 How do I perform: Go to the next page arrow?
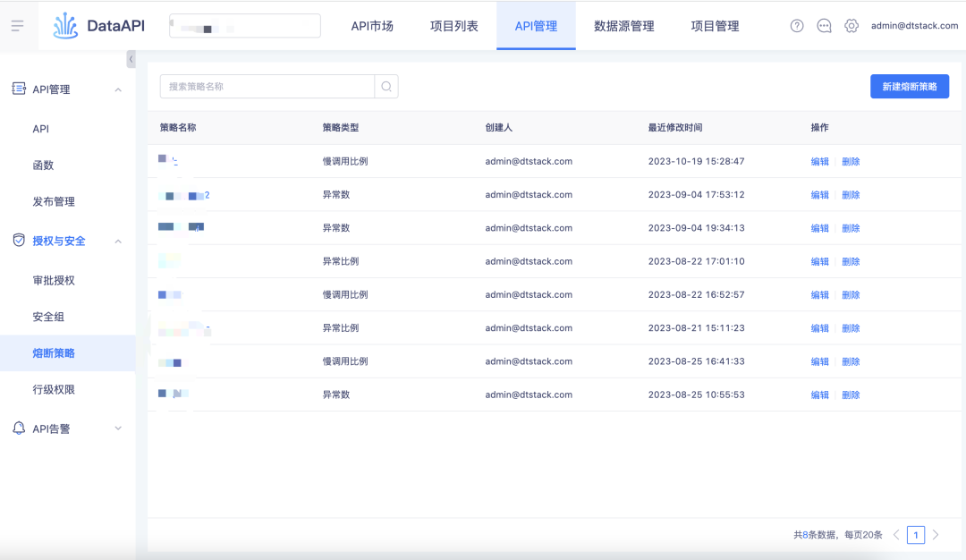[936, 535]
